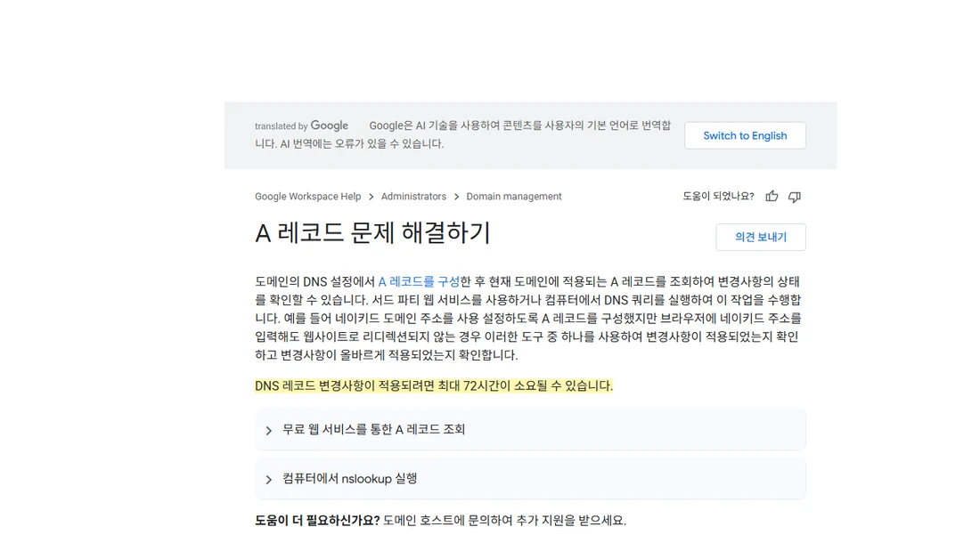Screen dimensions: 980x551
Task: Click highlighted '최대 72시간이 소요될 수 있습니다' text
Action: pos(525,386)
